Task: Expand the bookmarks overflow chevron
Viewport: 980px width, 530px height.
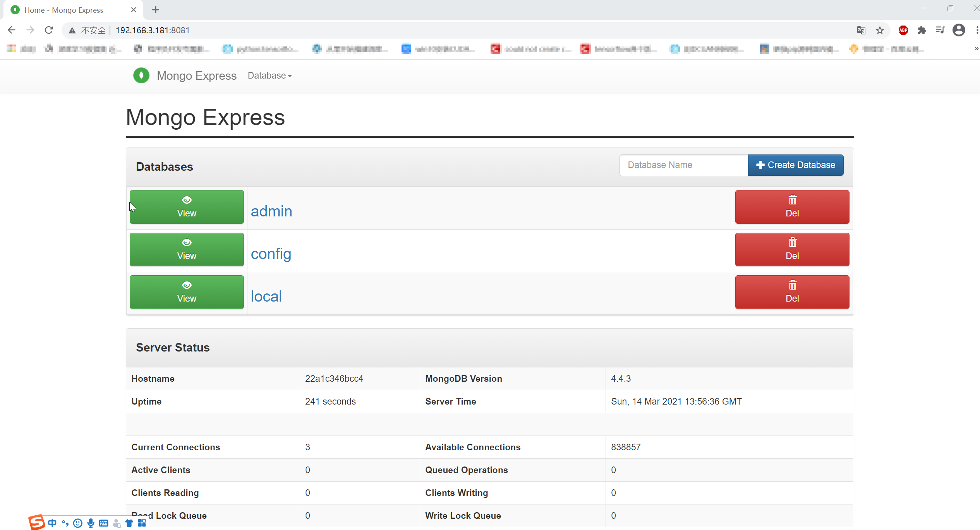Action: click(977, 49)
